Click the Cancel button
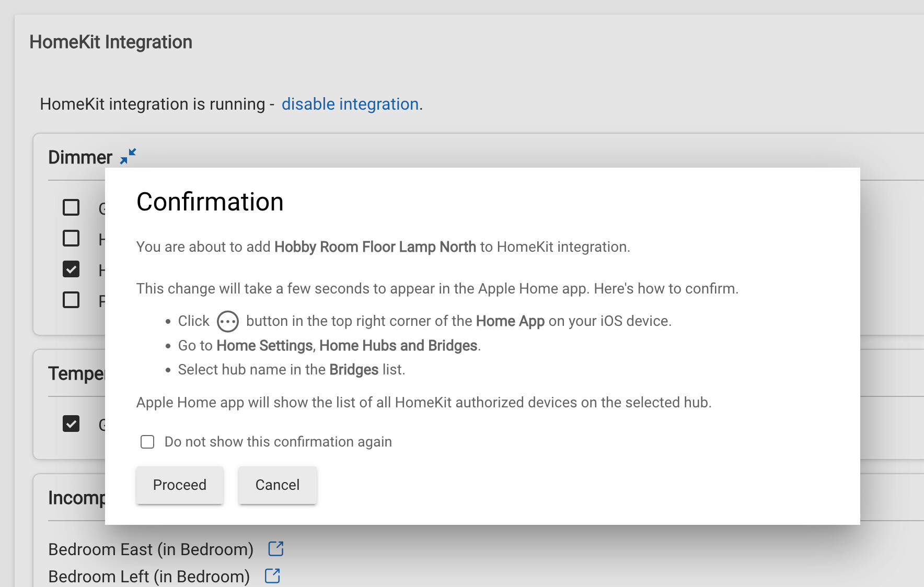Image resolution: width=924 pixels, height=587 pixels. tap(278, 485)
